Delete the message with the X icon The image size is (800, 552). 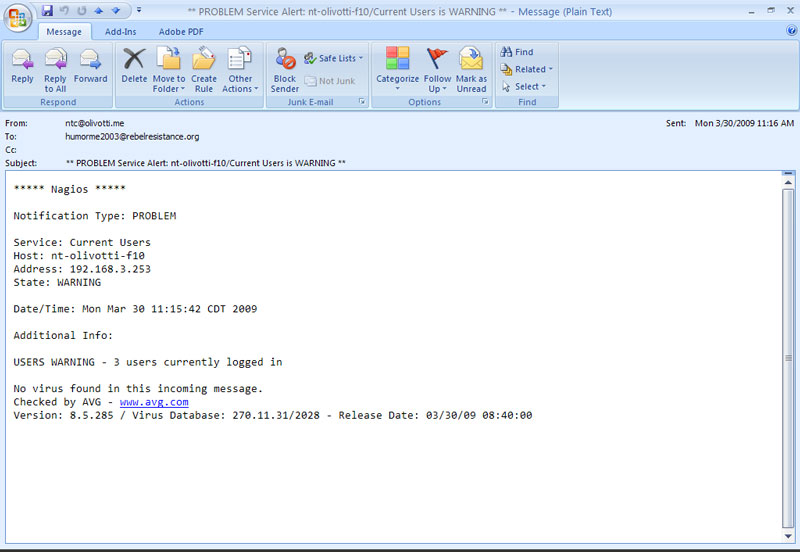(134, 65)
